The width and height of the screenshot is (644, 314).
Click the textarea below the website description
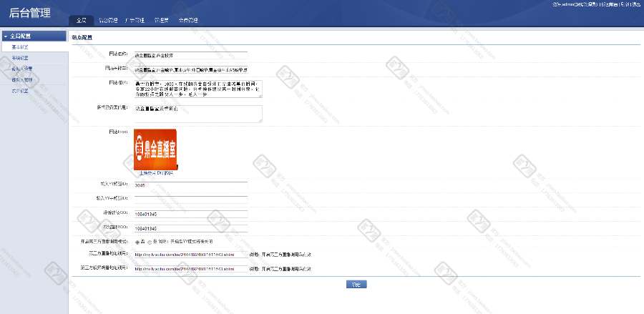click(198, 114)
